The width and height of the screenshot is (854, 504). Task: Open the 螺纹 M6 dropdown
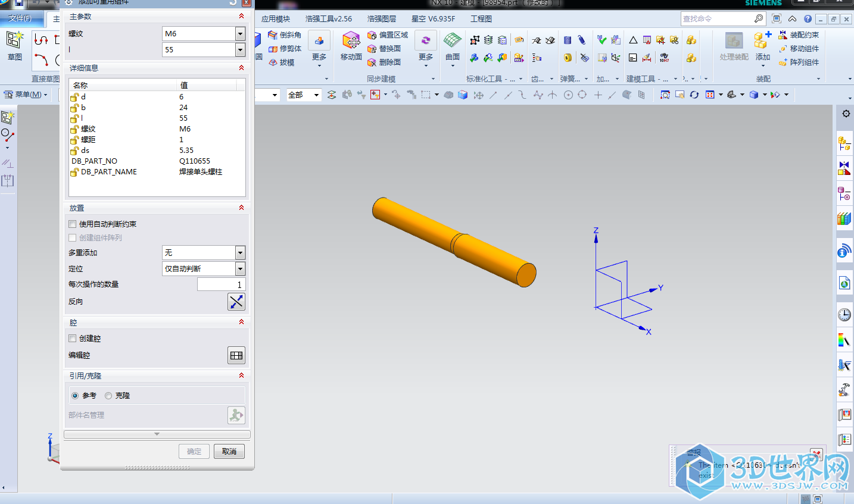coord(240,34)
